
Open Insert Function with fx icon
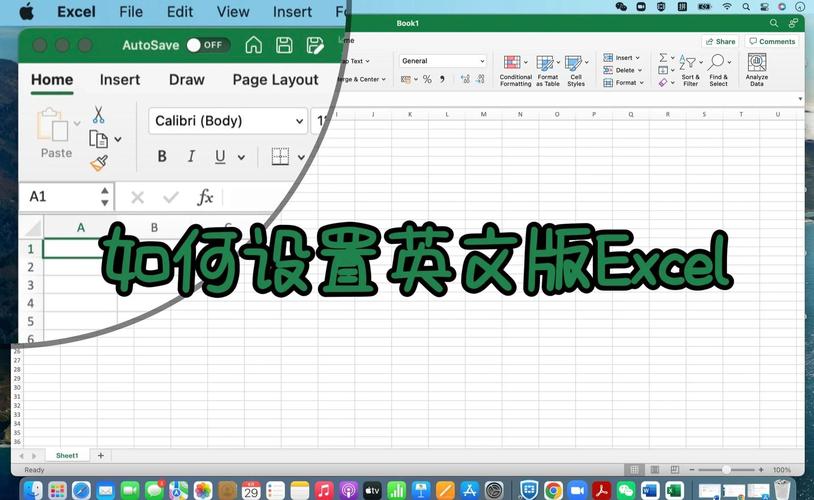(x=205, y=197)
